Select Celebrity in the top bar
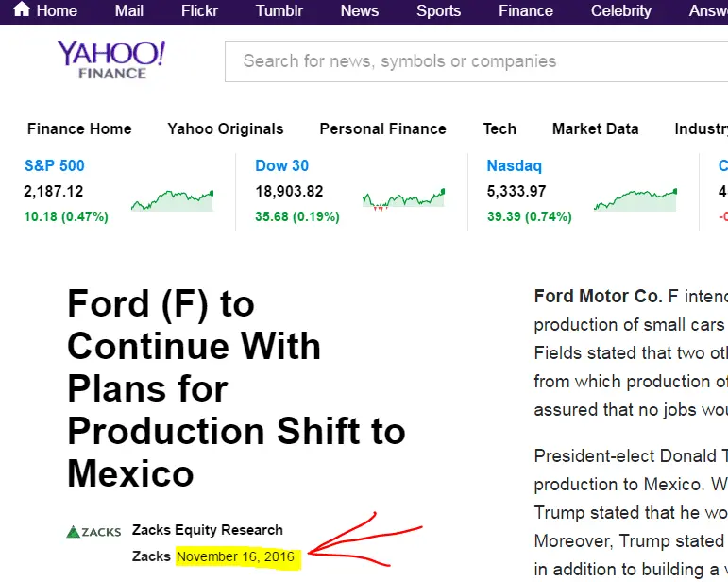Image resolution: width=728 pixels, height=582 pixels. click(x=620, y=11)
